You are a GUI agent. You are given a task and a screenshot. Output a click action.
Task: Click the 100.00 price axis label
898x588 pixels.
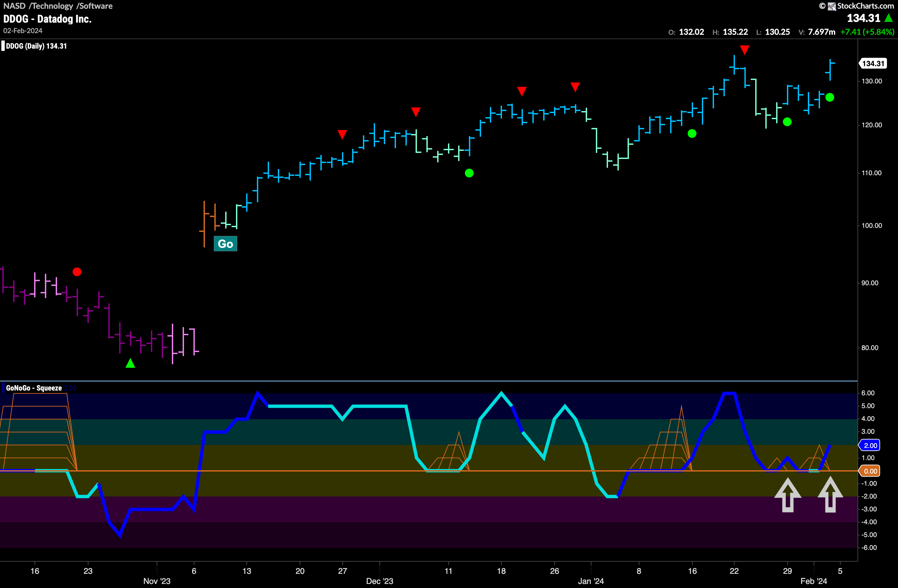point(872,225)
